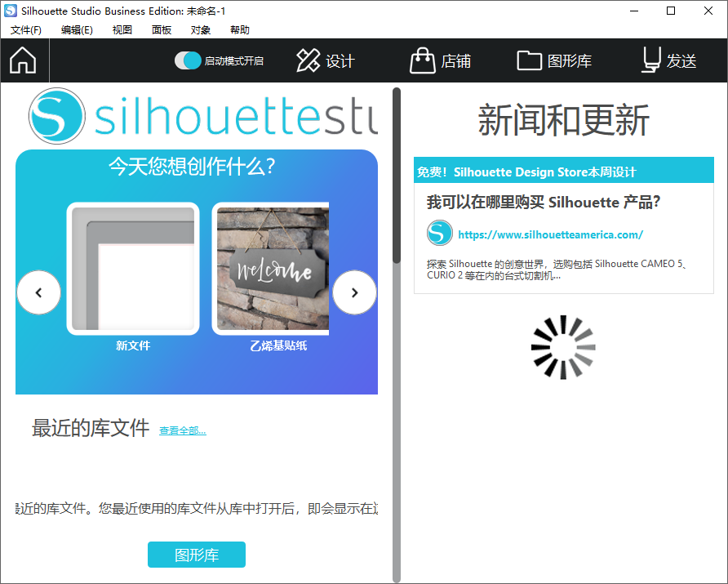728x584 pixels.
Task: Open the 文件(F) menu
Action: tap(26, 29)
